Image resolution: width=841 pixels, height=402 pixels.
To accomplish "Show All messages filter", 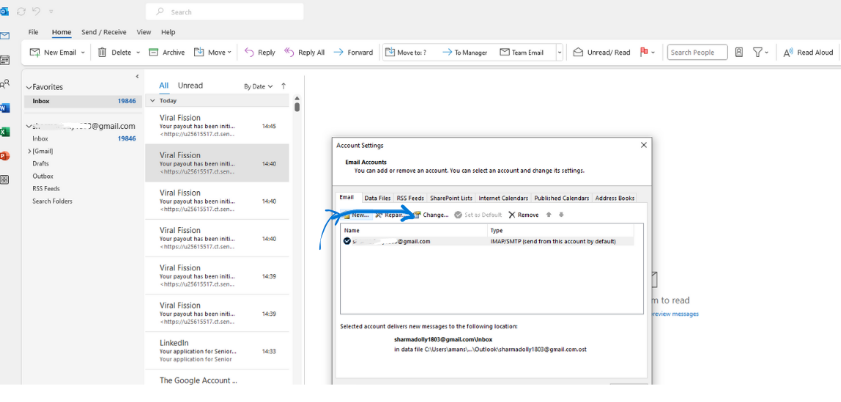I will pyautogui.click(x=164, y=86).
